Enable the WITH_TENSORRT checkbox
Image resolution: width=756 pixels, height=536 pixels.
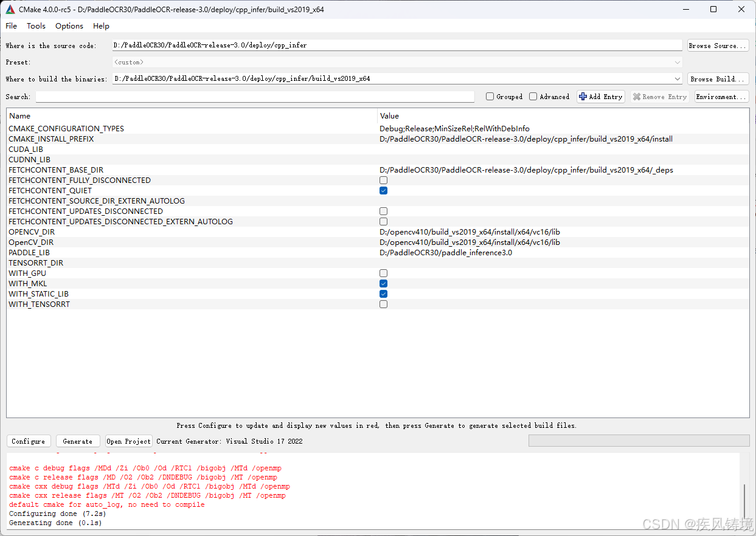(383, 304)
